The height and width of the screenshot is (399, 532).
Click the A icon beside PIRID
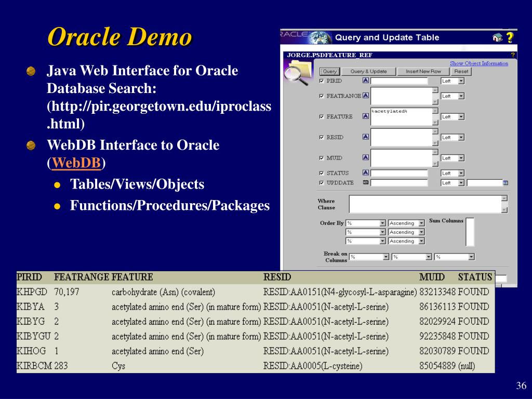[x=365, y=81]
